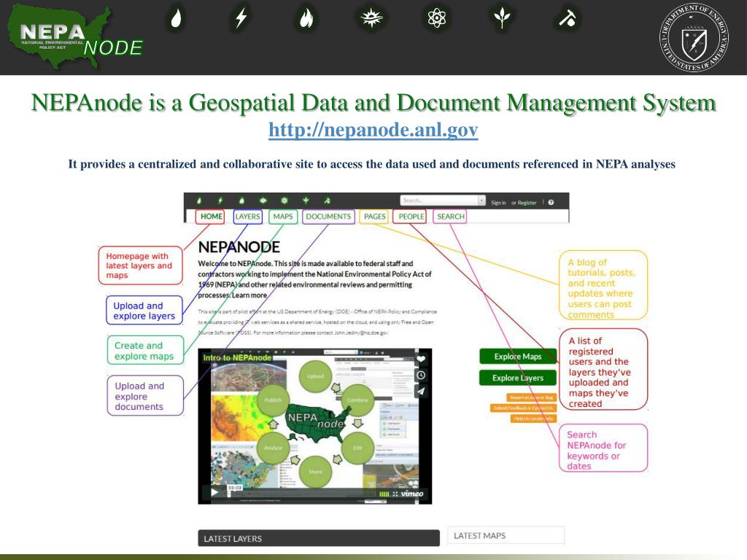This screenshot has width=747, height=560.
Task: Click the Intro to NEPAnode video title
Action: pyautogui.click(x=237, y=357)
